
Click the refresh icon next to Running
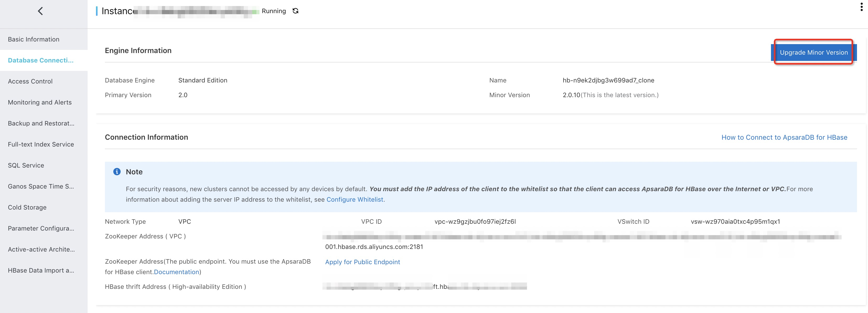pyautogui.click(x=296, y=11)
